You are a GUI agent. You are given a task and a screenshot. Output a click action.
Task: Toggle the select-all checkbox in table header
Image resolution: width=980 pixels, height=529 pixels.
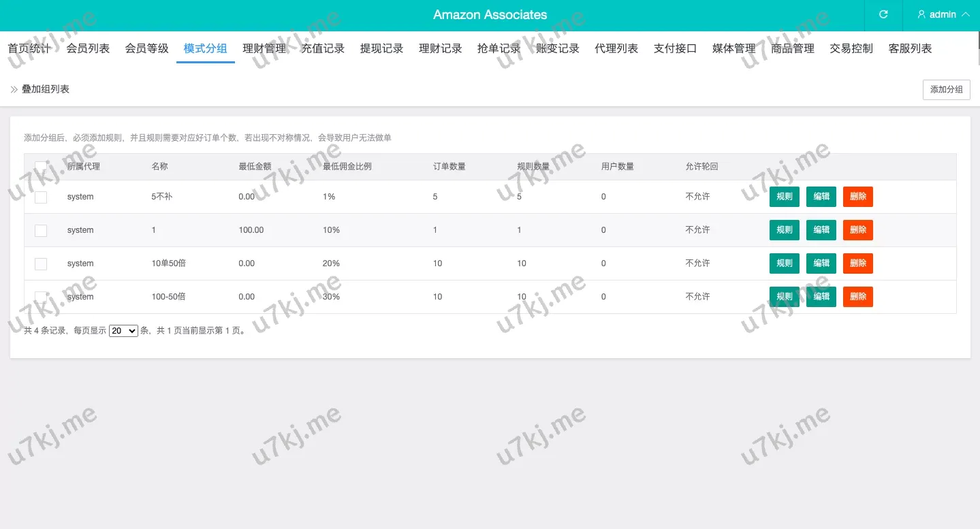pyautogui.click(x=41, y=167)
